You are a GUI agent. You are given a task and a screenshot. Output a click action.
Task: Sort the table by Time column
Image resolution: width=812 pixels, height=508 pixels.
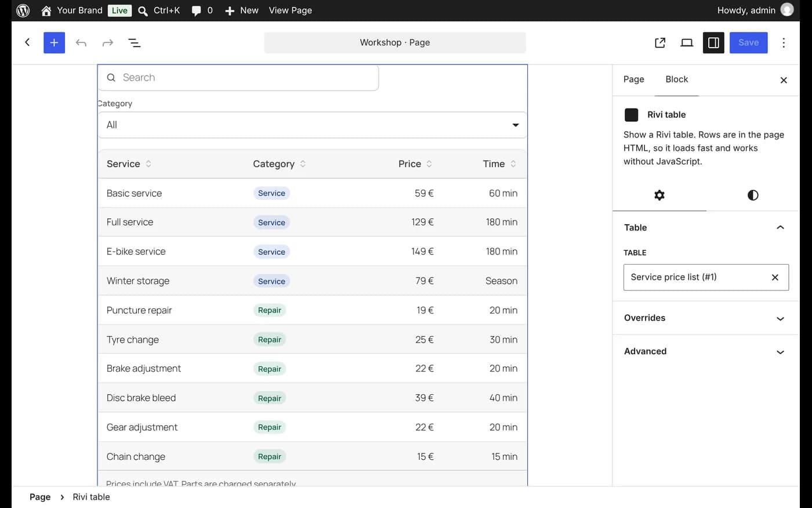[x=499, y=164]
